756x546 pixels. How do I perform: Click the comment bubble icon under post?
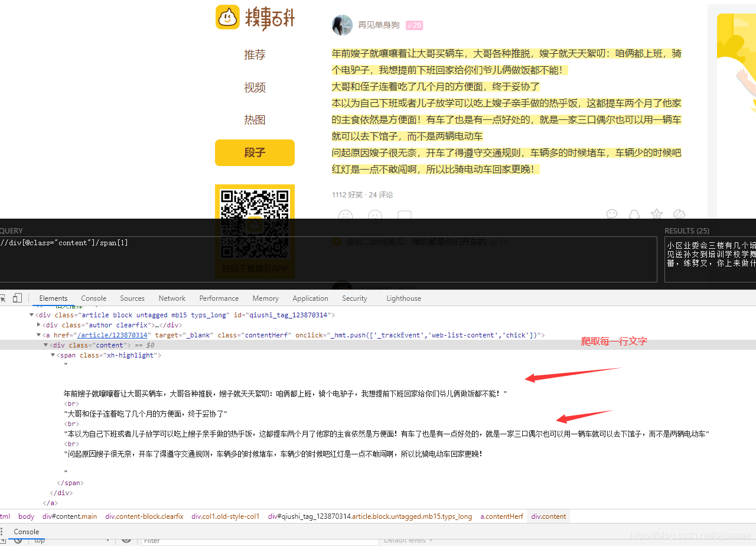pyautogui.click(x=405, y=216)
